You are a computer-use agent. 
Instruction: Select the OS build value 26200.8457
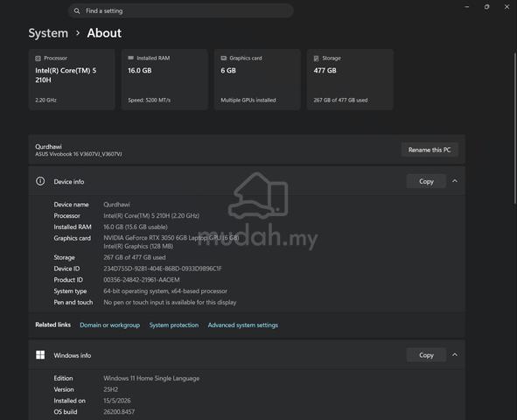click(x=119, y=412)
